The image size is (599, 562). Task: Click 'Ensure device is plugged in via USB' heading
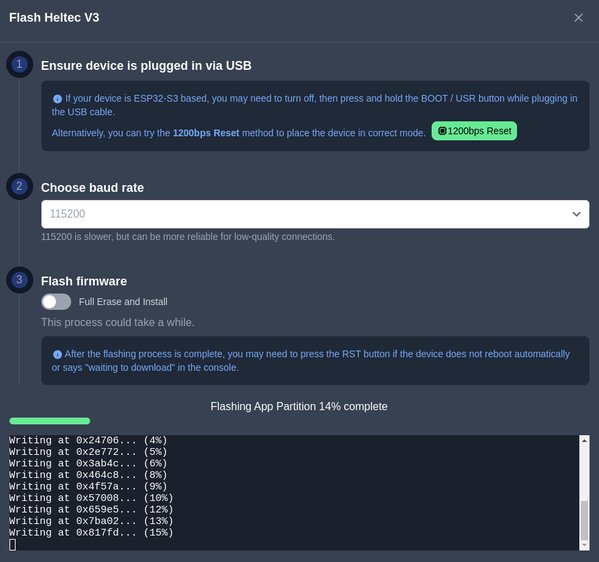[x=146, y=66]
